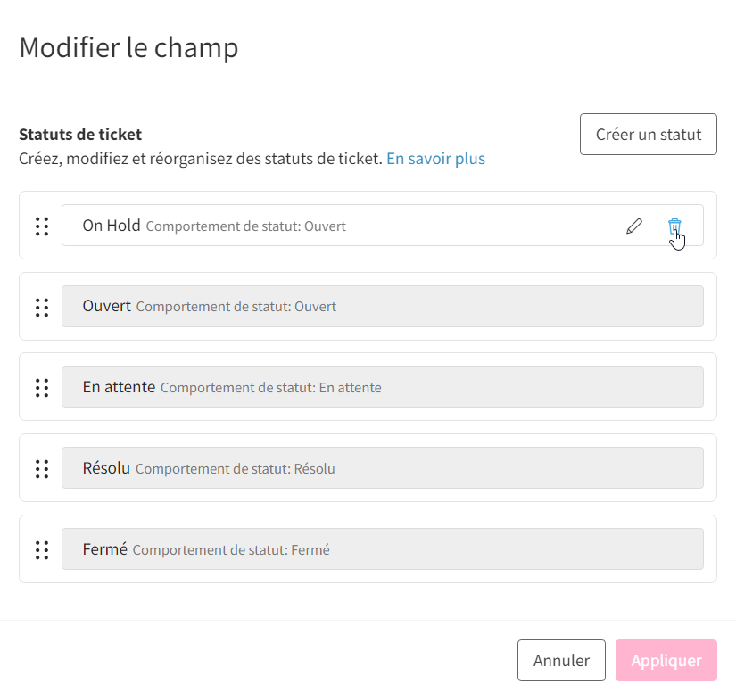This screenshot has height=700, width=736.
Task: Click the Modifier le champ title
Action: (x=128, y=48)
